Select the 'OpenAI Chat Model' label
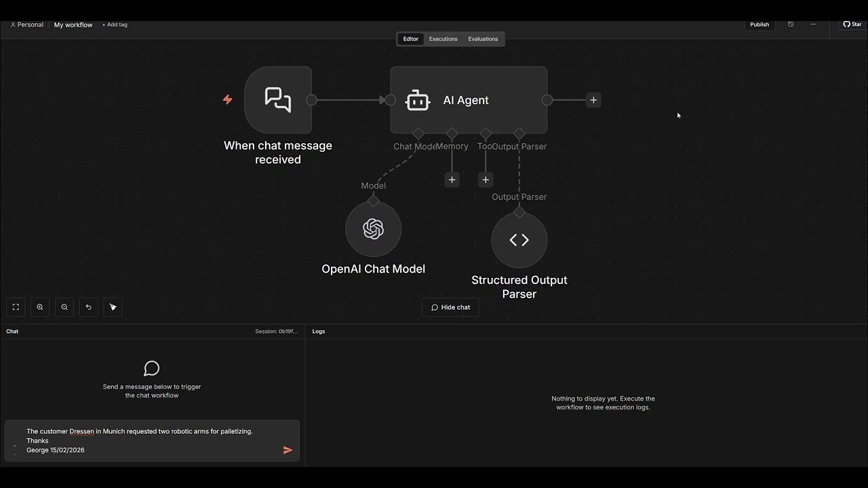The height and width of the screenshot is (488, 868). pos(373,269)
